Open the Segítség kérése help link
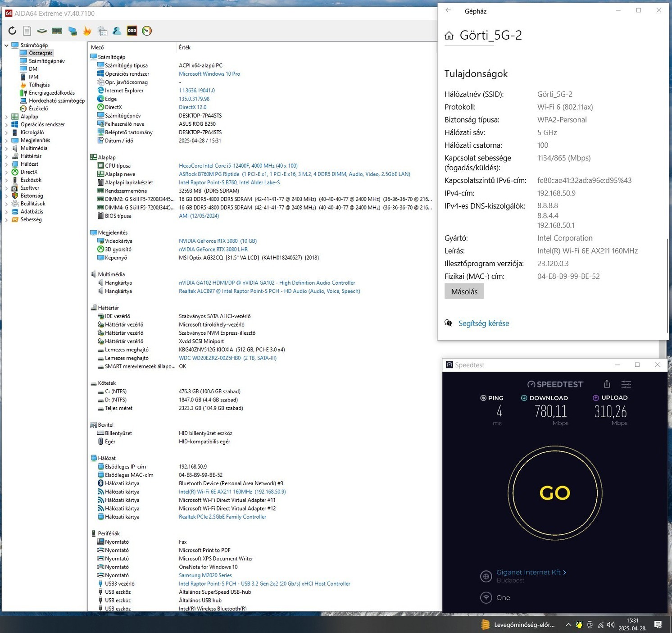 coord(484,323)
